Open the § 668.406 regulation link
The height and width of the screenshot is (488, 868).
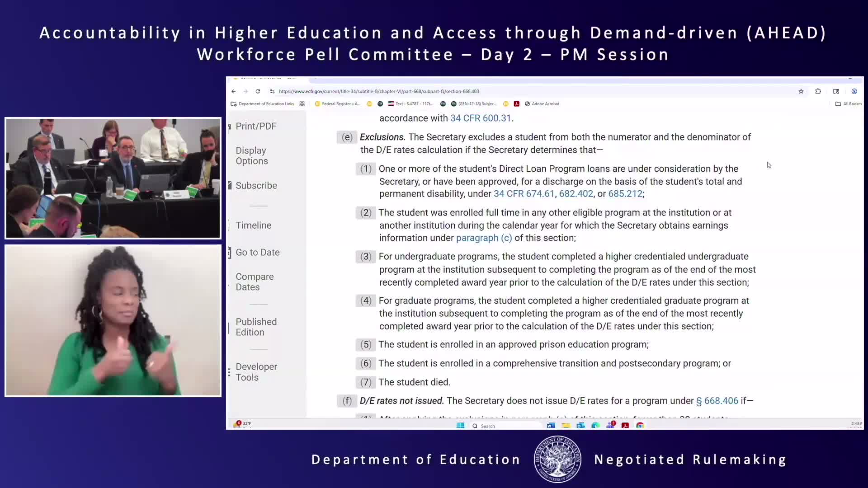[x=718, y=400]
